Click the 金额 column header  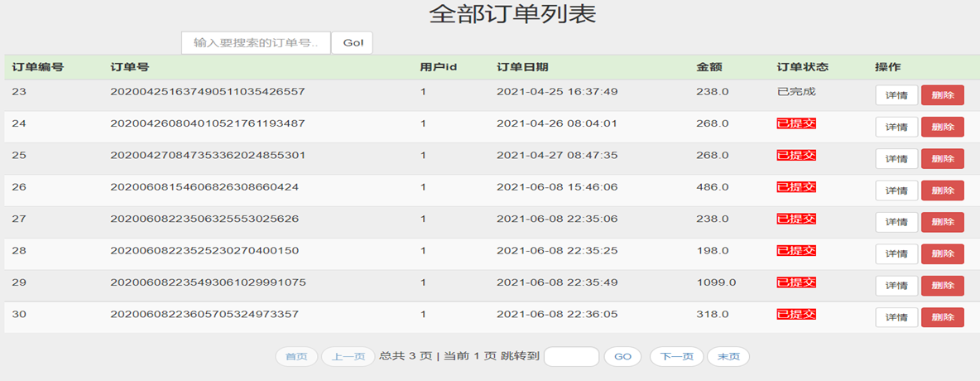709,67
